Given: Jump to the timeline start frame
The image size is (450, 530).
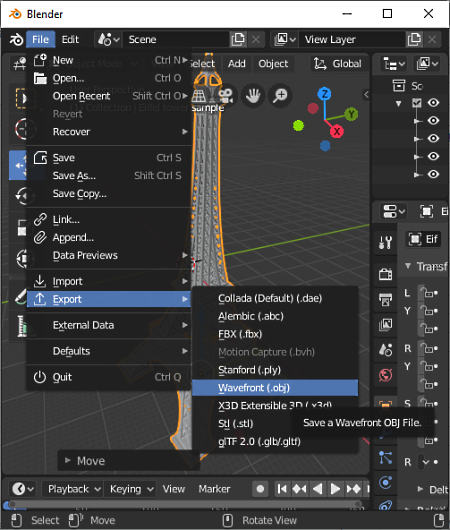Looking at the screenshot, I should (282, 489).
